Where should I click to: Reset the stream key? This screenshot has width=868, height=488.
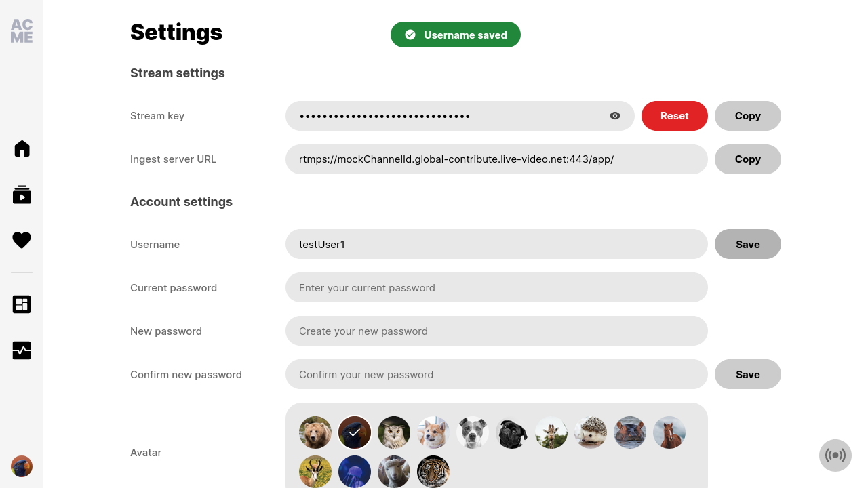675,116
